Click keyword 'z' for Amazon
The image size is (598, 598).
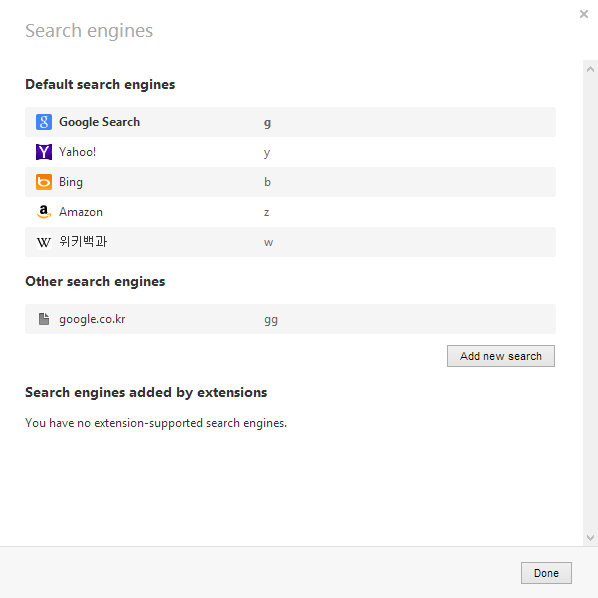click(x=267, y=212)
